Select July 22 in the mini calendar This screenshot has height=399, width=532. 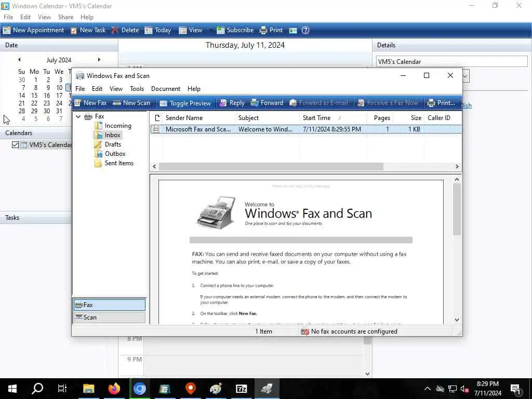pyautogui.click(x=34, y=103)
